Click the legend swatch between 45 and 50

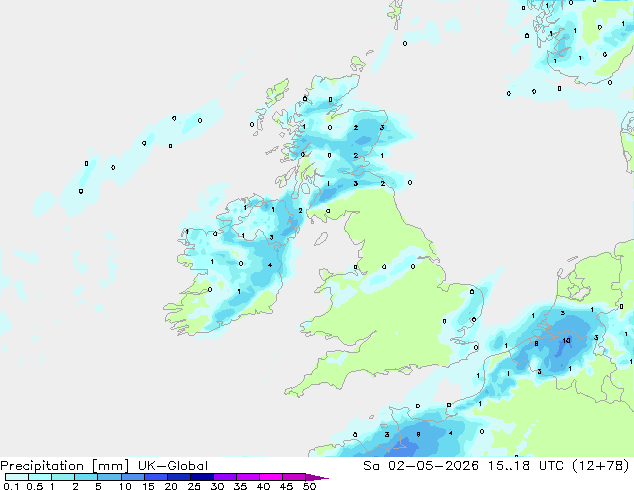point(294,477)
